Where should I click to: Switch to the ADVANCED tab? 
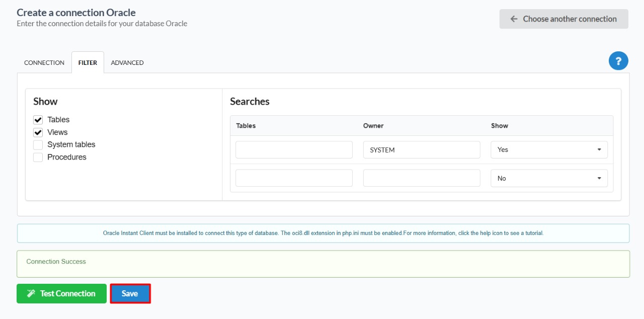coord(127,63)
